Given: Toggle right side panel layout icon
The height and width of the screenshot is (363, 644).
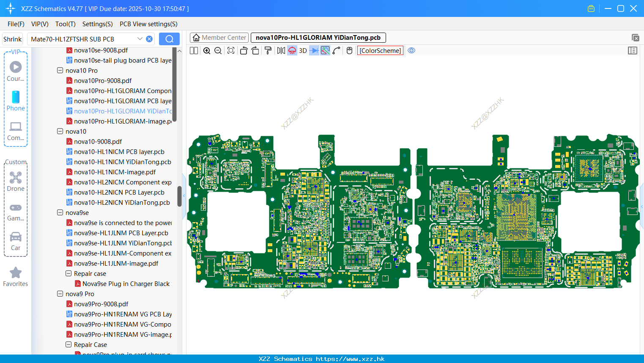Looking at the screenshot, I should point(633,51).
